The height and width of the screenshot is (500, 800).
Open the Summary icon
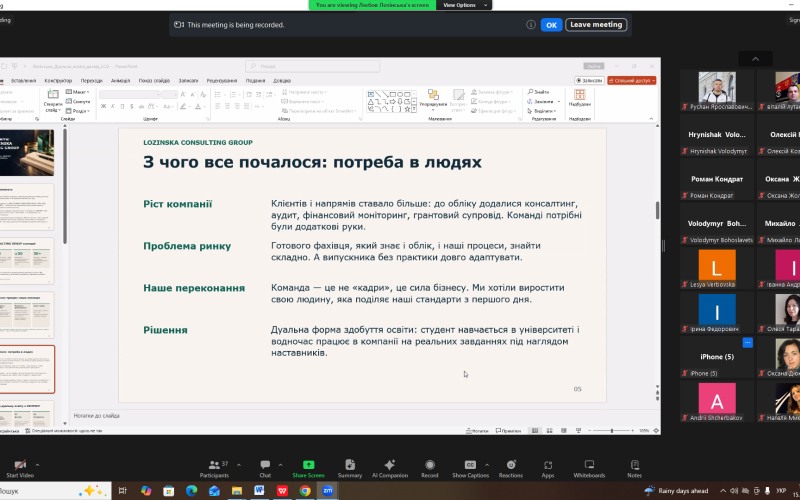(350, 465)
